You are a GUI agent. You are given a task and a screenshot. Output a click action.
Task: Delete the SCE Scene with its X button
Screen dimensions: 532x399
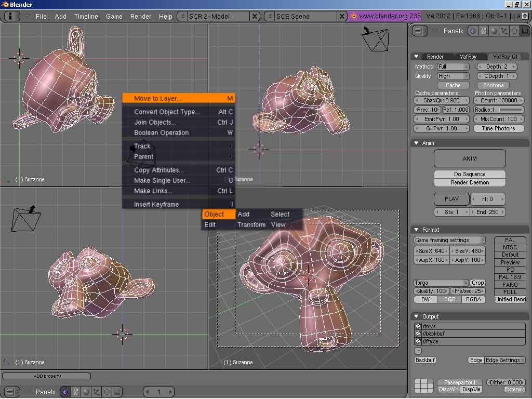tap(342, 16)
